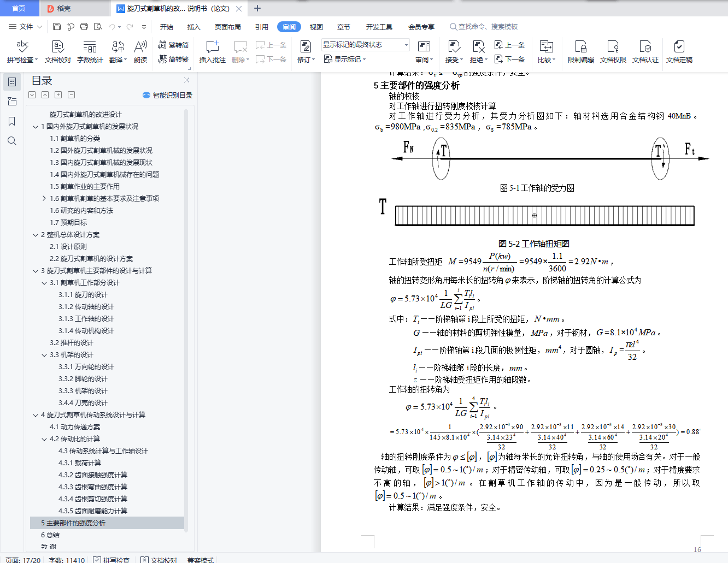Click the 查找命令、搜索模板 search field
Viewport: 728px width, 563px height.
pos(484,27)
